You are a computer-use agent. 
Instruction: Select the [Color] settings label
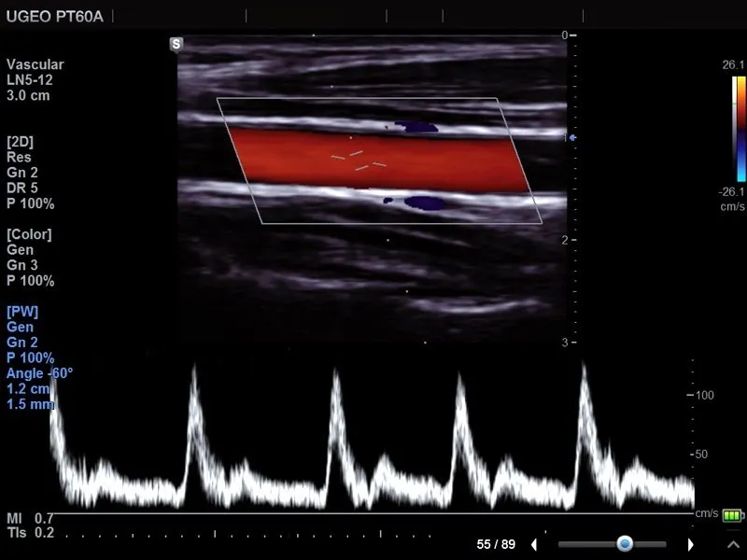click(29, 234)
